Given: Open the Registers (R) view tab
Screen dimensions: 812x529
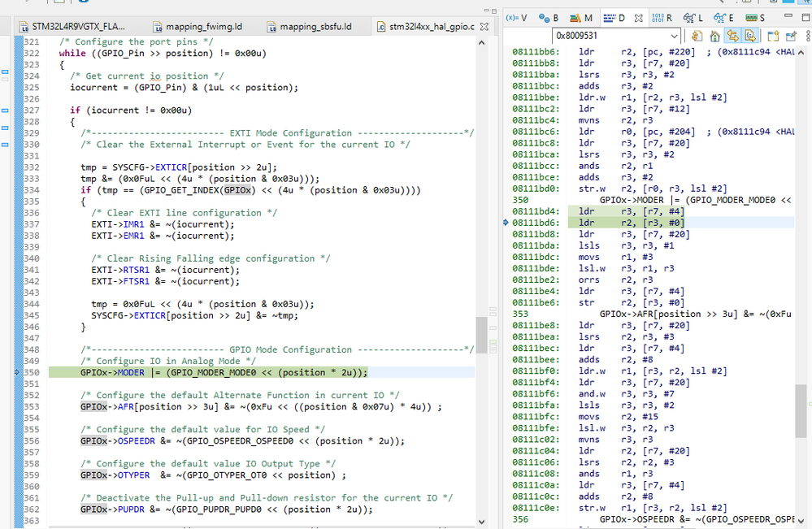Looking at the screenshot, I should 662,18.
